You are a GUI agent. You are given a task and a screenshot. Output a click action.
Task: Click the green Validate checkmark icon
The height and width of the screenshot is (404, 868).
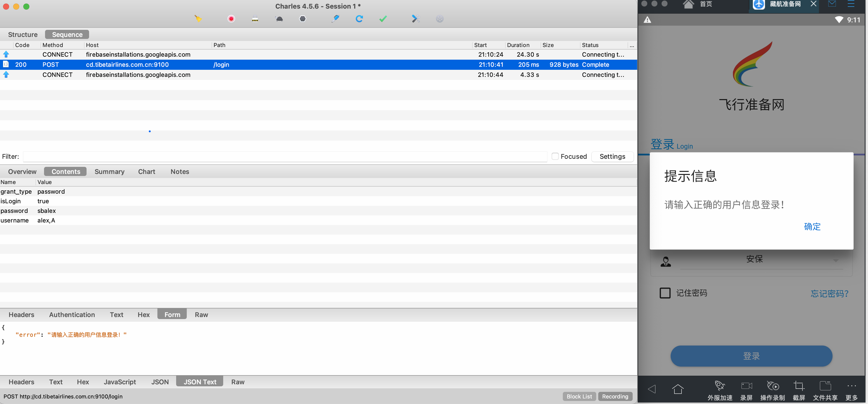383,19
